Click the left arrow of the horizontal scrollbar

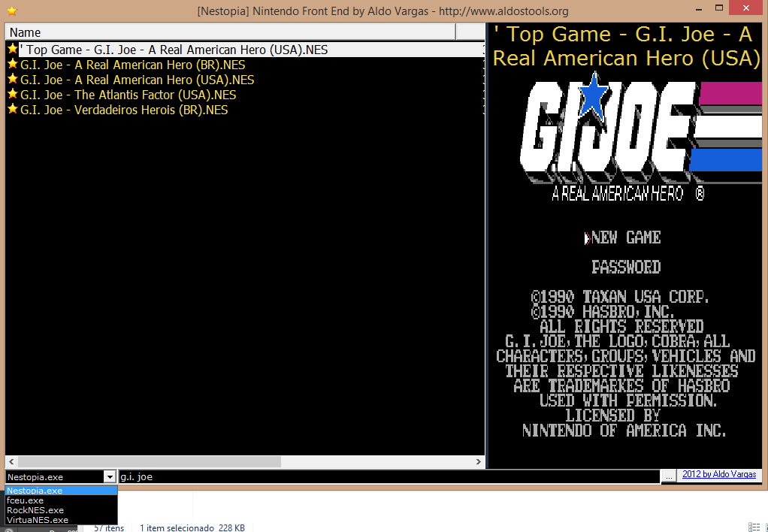click(10, 461)
